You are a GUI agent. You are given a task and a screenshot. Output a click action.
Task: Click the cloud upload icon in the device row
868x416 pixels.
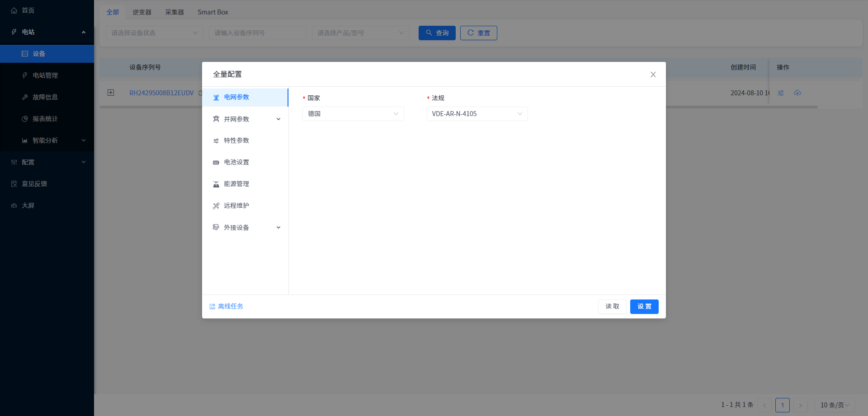point(797,93)
